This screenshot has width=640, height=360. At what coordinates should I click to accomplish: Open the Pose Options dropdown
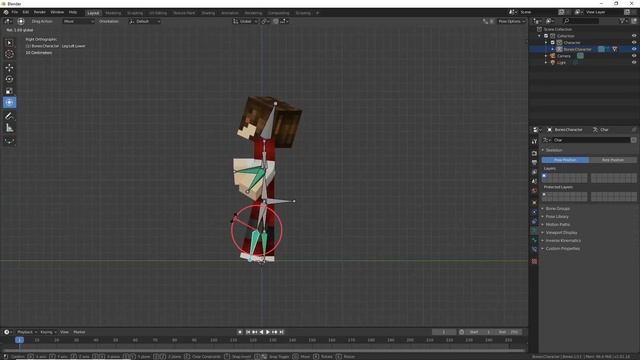pos(511,21)
